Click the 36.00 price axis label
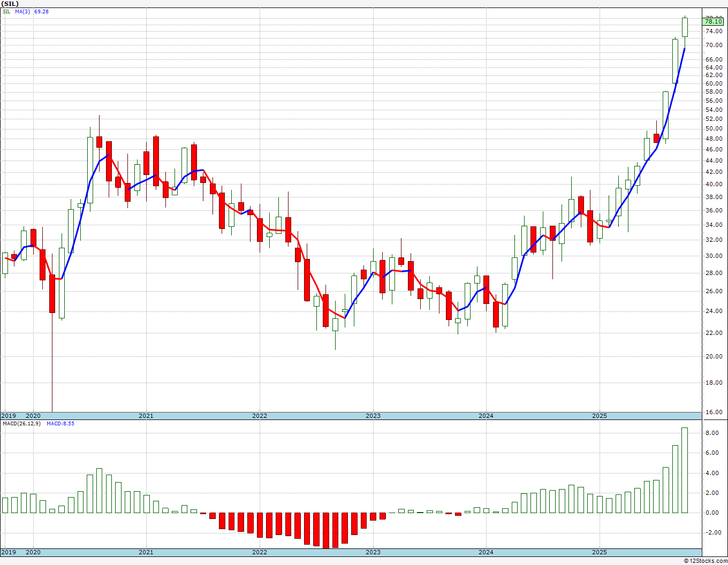 point(714,210)
